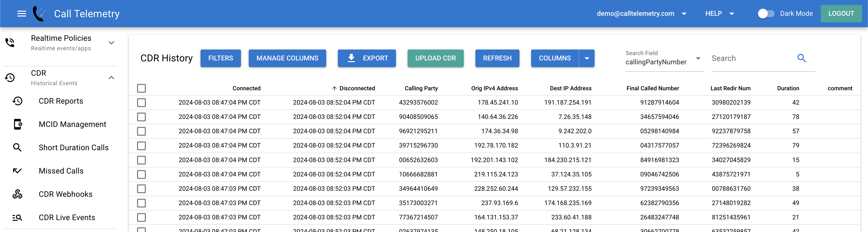The height and width of the screenshot is (232, 868).
Task: Check the row with calling party 90408509065
Action: point(141,117)
